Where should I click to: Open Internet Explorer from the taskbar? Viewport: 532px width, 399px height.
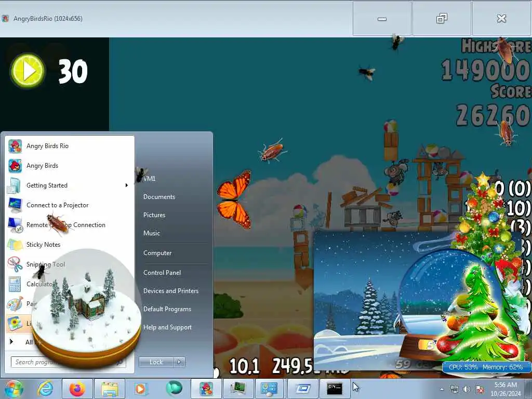coord(45,389)
